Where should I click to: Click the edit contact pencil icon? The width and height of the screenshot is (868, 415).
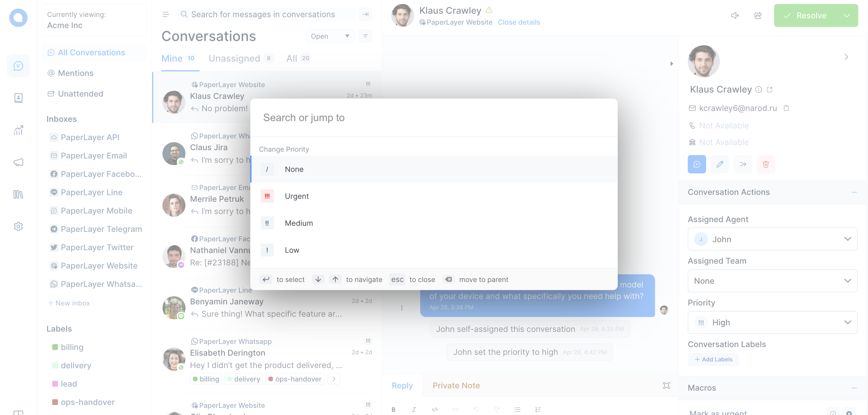[720, 164]
